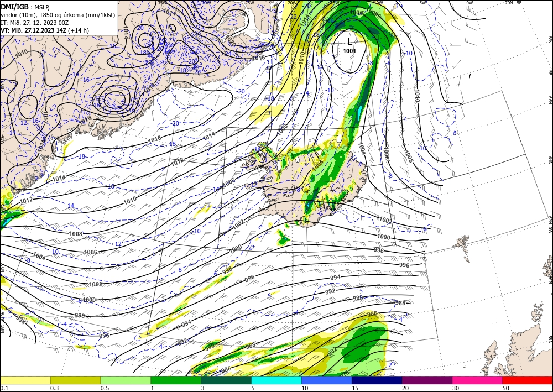Click the '66N' latitude label on right edge

[550, 100]
